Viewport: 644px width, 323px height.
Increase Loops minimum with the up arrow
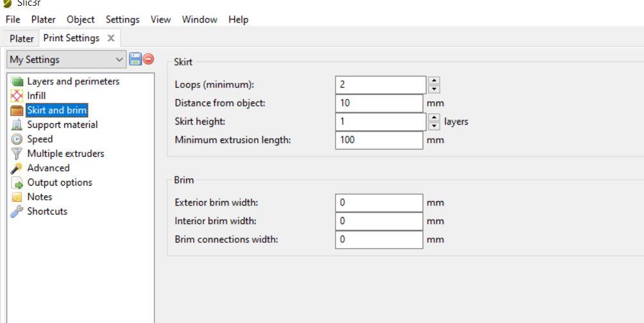[x=434, y=80]
